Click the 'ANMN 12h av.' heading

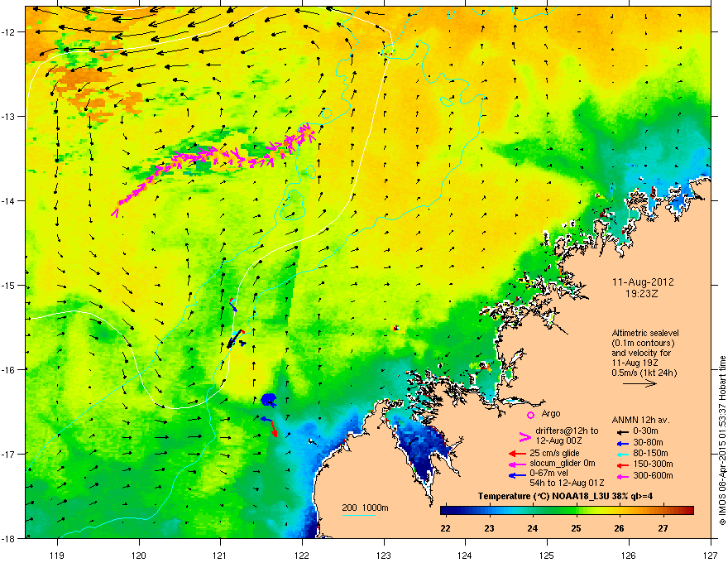coord(640,420)
